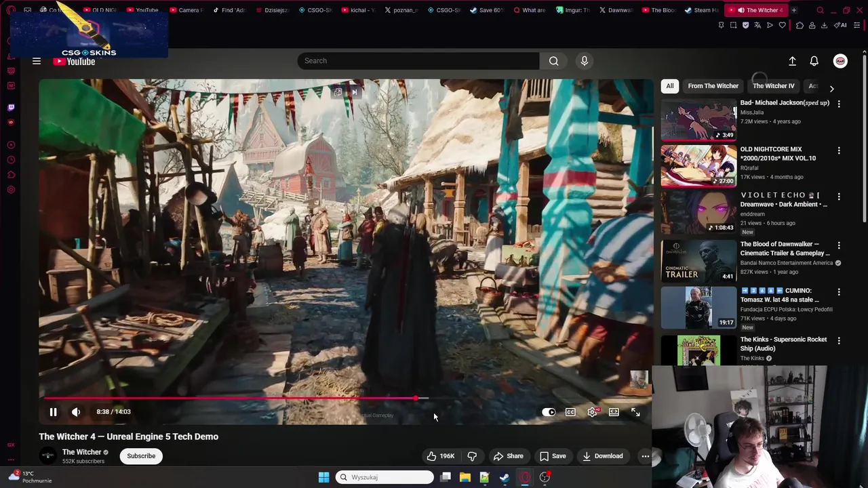This screenshot has height=488, width=868.
Task: Open options for CUMINO video
Action: coord(839,292)
